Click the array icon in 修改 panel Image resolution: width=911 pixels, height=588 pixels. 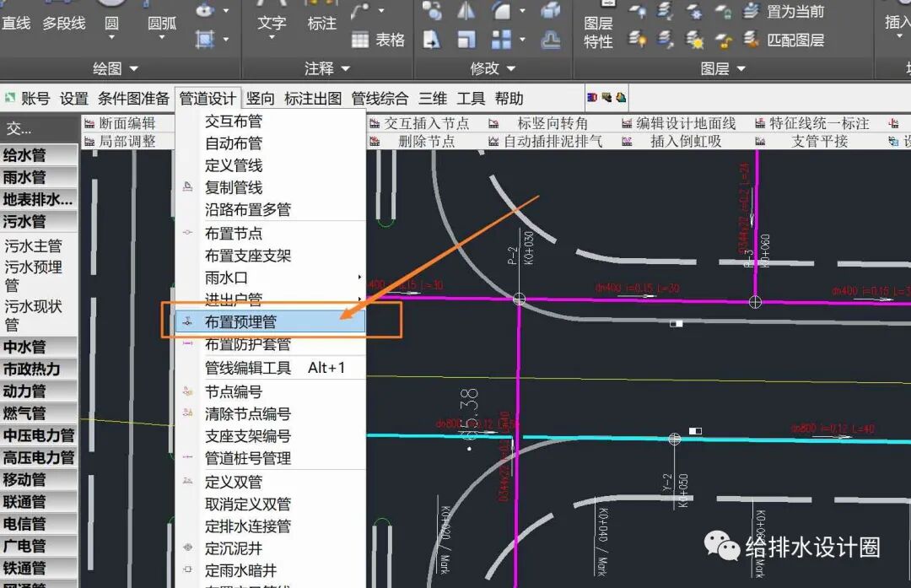point(501,40)
